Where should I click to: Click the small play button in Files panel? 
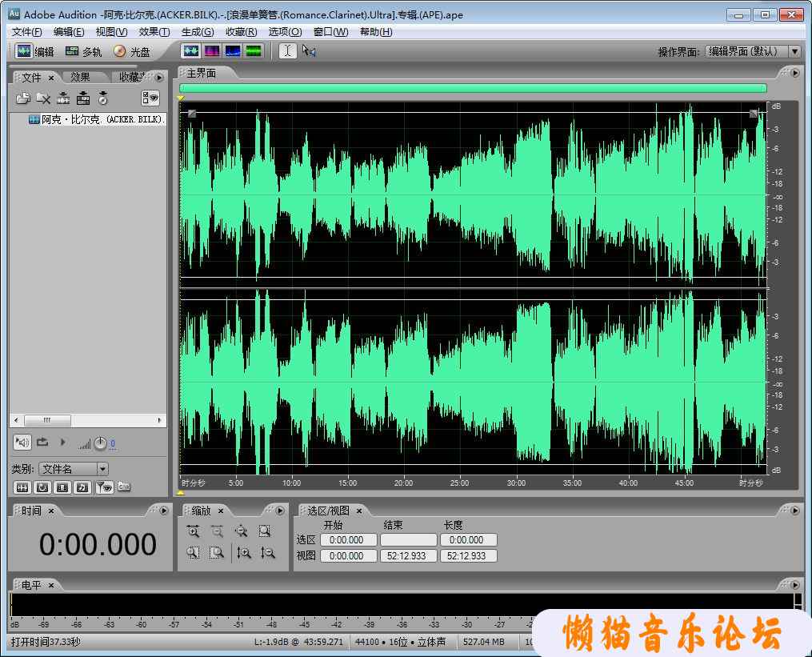62,442
